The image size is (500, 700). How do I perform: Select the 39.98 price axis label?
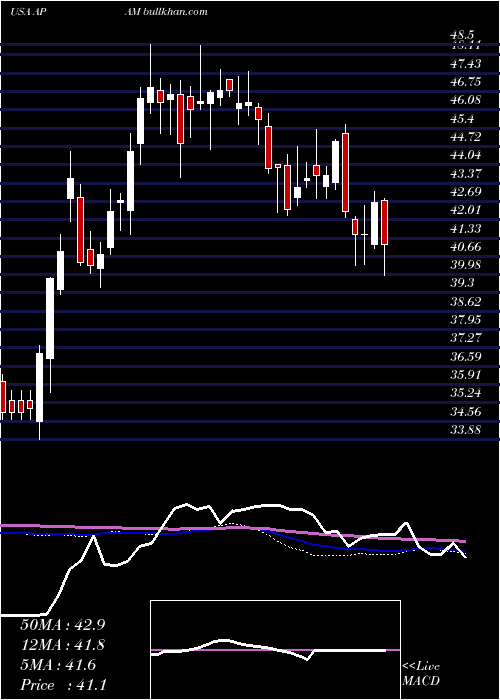tap(466, 265)
